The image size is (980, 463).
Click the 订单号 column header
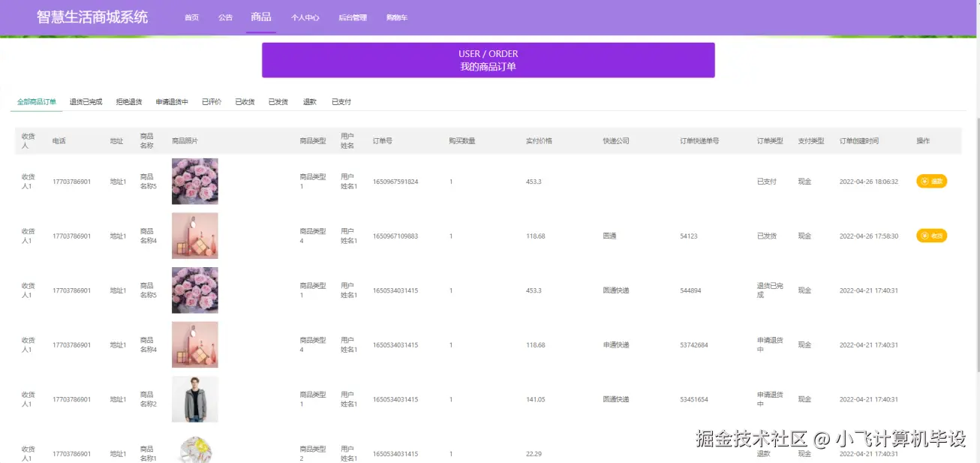(x=383, y=141)
